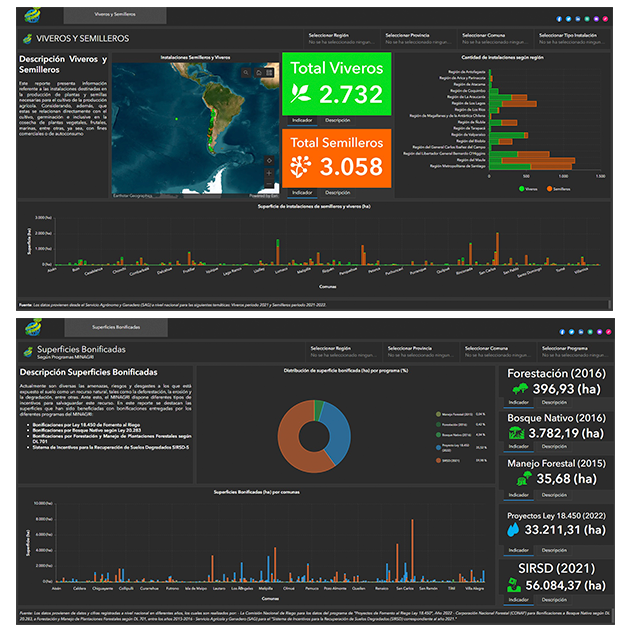This screenshot has height=630, width=630.
Task: Open Seleccionar Región dropdown in Viveros dashboard
Action: pos(344,39)
